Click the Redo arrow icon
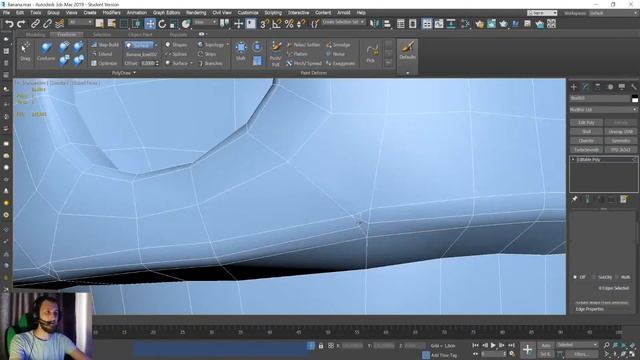Viewport: 640px width, 360px height. 21,24
